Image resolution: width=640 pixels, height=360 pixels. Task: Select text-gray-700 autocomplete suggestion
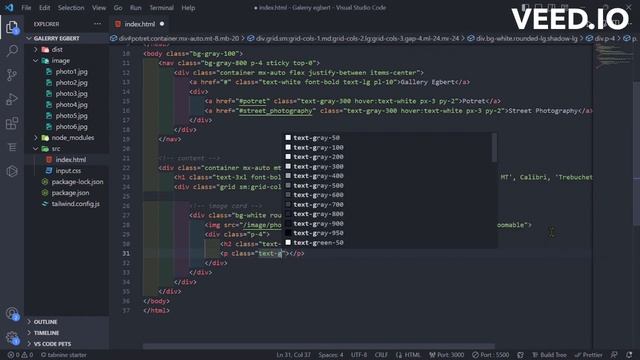(318, 204)
